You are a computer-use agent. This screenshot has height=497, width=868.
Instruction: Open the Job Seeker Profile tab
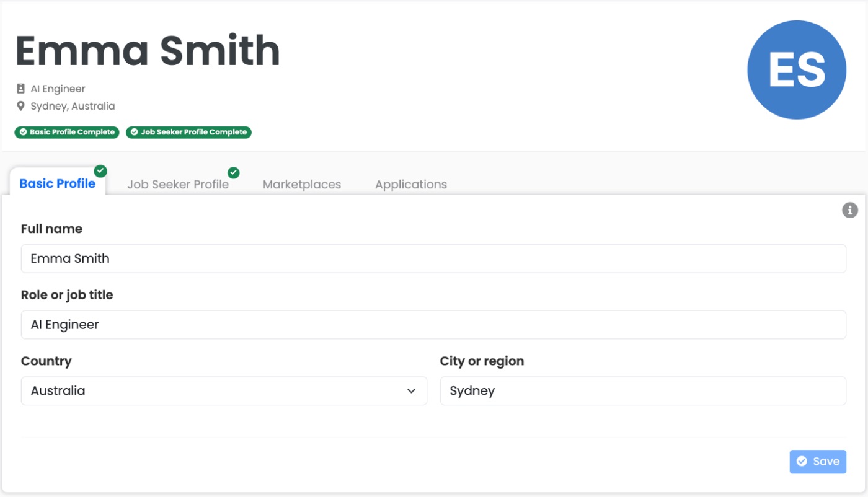(x=178, y=185)
